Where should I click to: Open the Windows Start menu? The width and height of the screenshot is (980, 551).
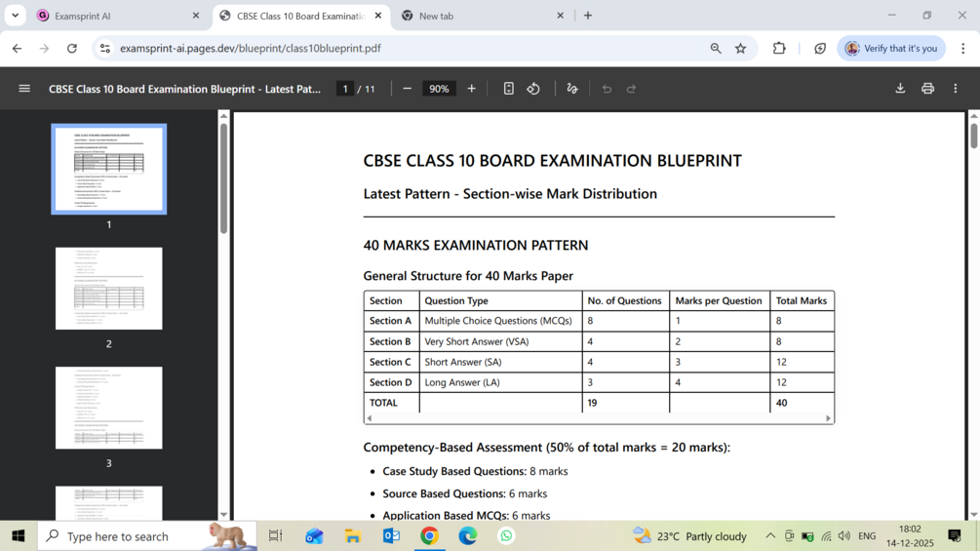coord(19,536)
